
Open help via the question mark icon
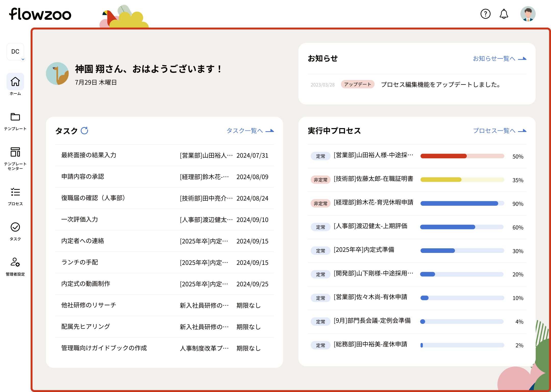coord(485,14)
